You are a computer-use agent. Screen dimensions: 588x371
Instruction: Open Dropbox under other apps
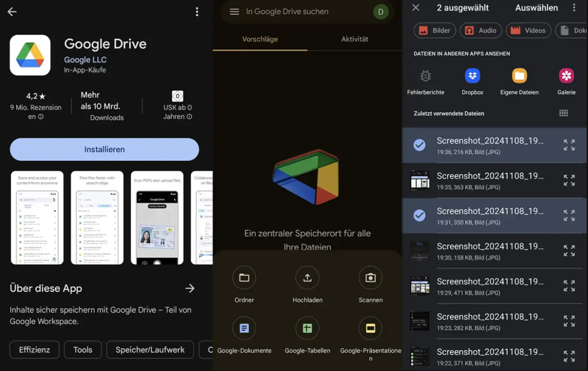472,76
